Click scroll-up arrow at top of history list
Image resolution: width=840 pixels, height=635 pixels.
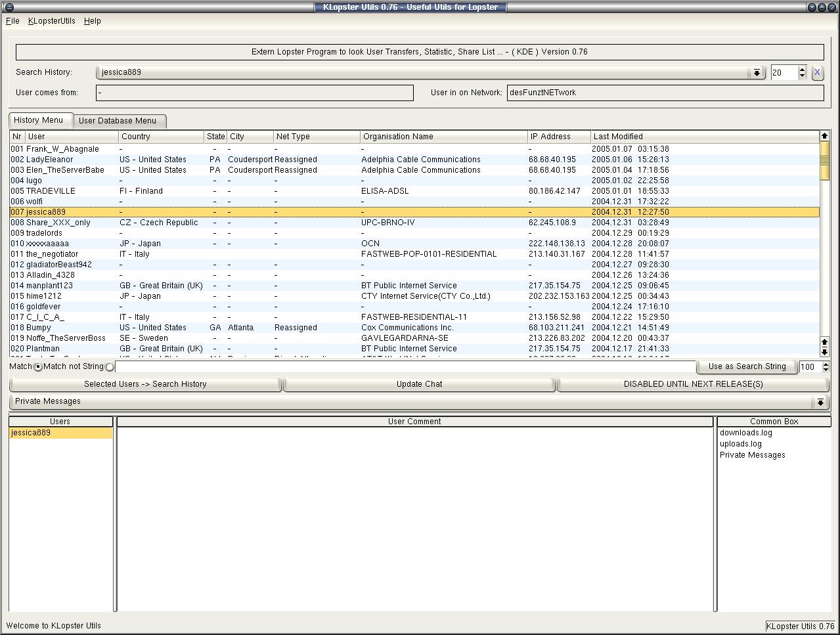pos(824,136)
